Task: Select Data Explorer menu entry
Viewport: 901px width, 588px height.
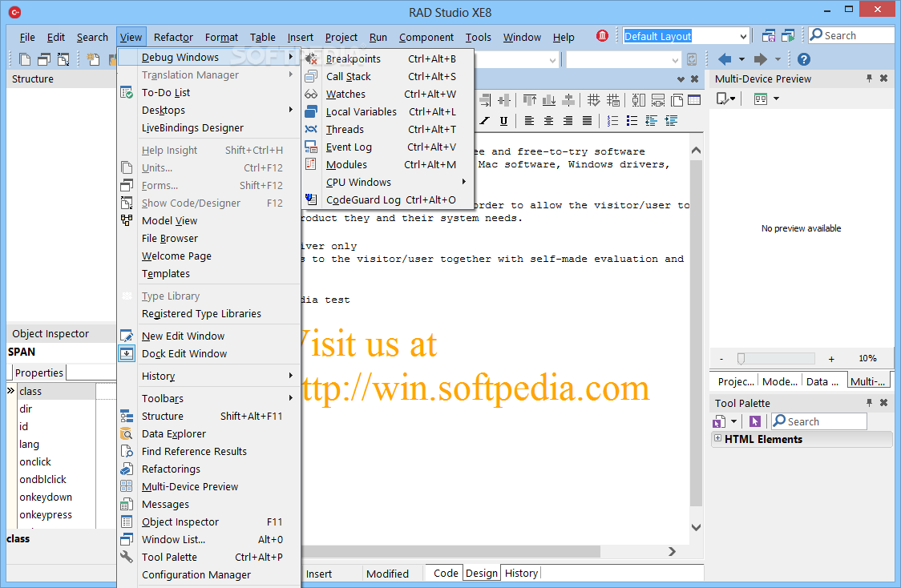Action: click(209, 433)
